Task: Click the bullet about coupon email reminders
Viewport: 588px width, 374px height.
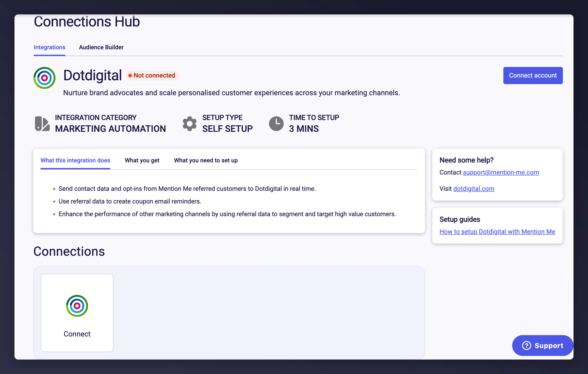Action: click(130, 201)
